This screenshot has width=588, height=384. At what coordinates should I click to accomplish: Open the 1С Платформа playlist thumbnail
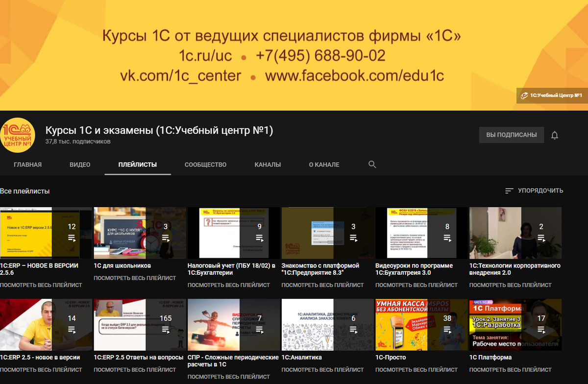pos(515,325)
